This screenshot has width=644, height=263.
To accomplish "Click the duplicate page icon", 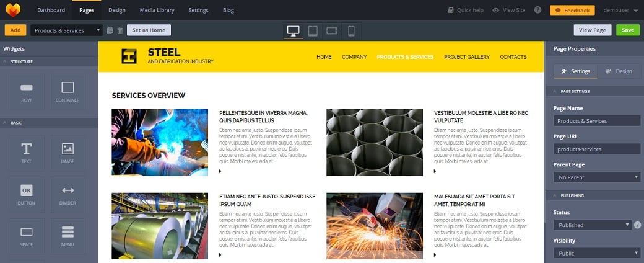I will coord(110,30).
